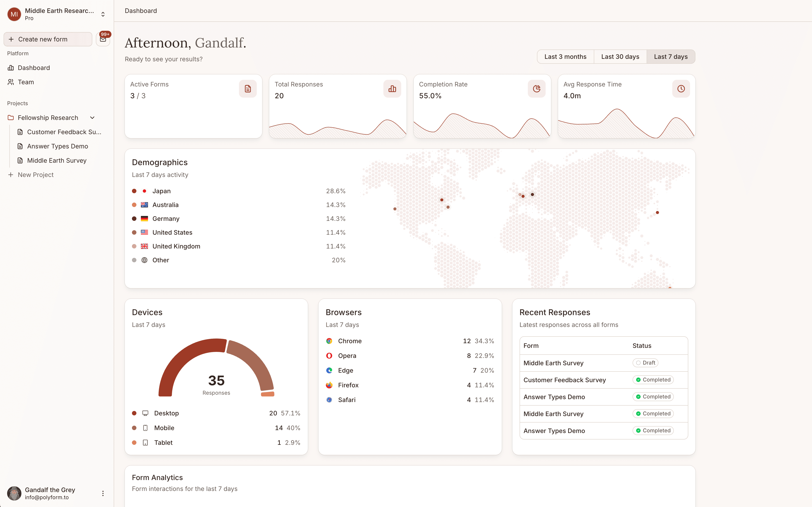Click the Chrome icon in Browsers panel

coord(329,341)
